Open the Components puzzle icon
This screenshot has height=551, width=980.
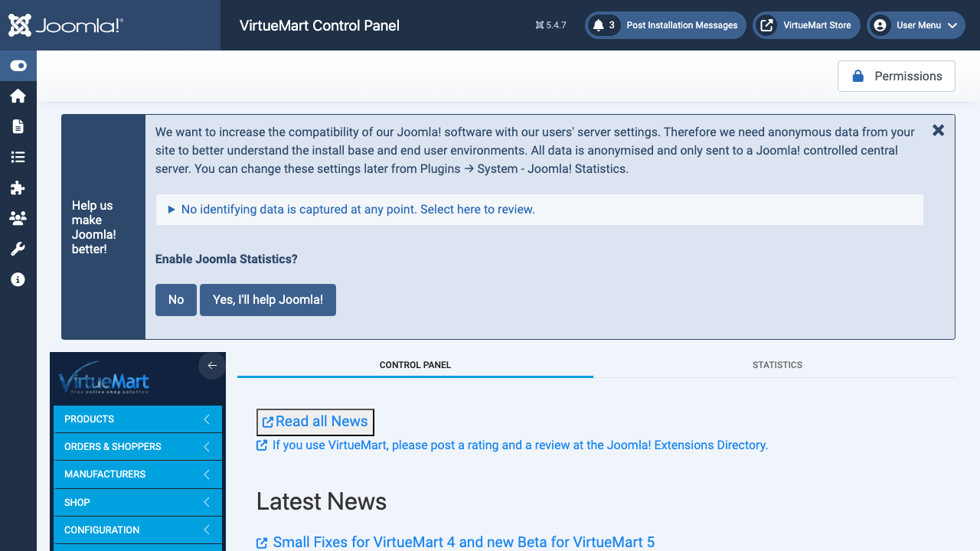tap(18, 187)
